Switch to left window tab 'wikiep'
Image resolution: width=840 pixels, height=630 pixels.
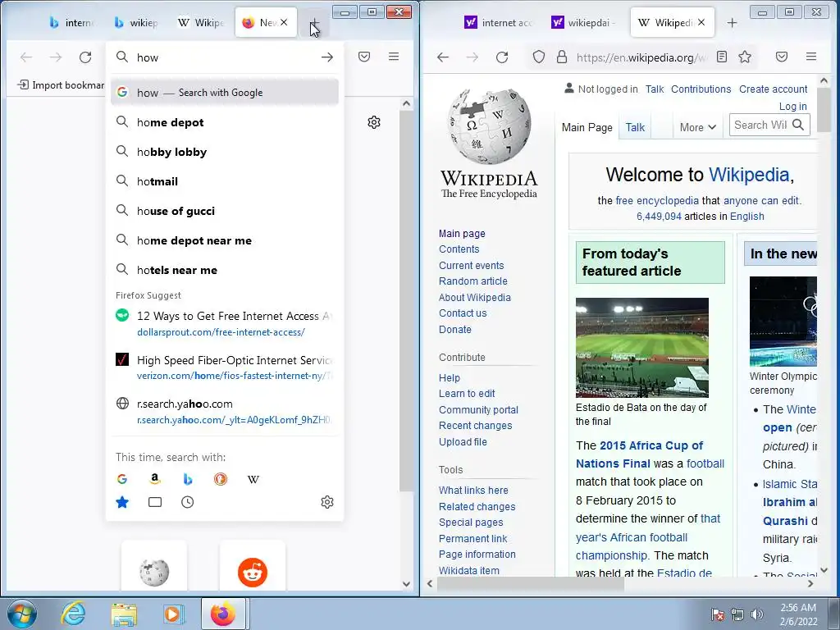coord(137,22)
